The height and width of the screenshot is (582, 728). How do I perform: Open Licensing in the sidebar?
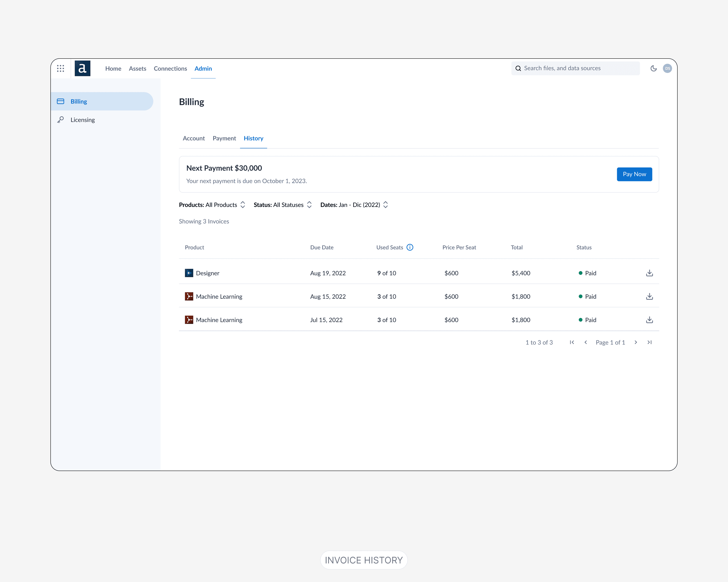pyautogui.click(x=82, y=120)
